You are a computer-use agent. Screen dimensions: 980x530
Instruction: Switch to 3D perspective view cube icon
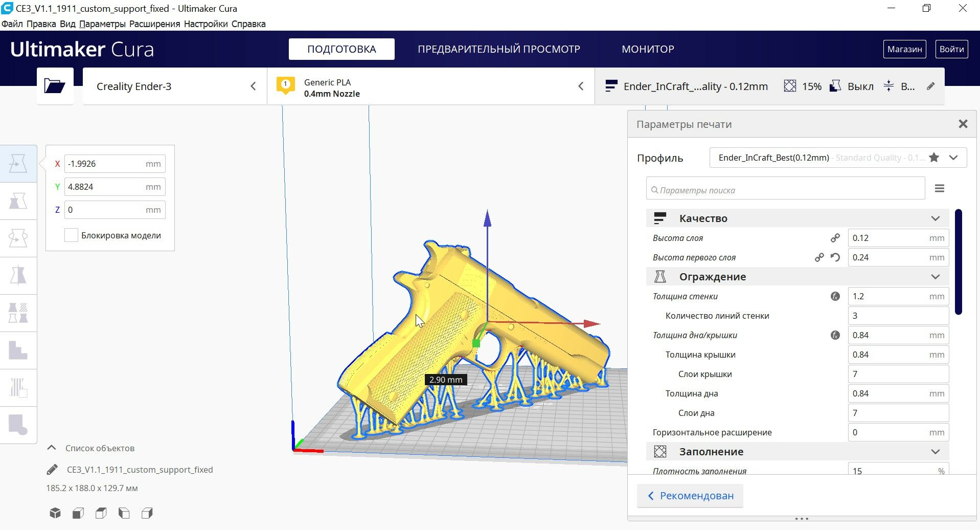(55, 513)
